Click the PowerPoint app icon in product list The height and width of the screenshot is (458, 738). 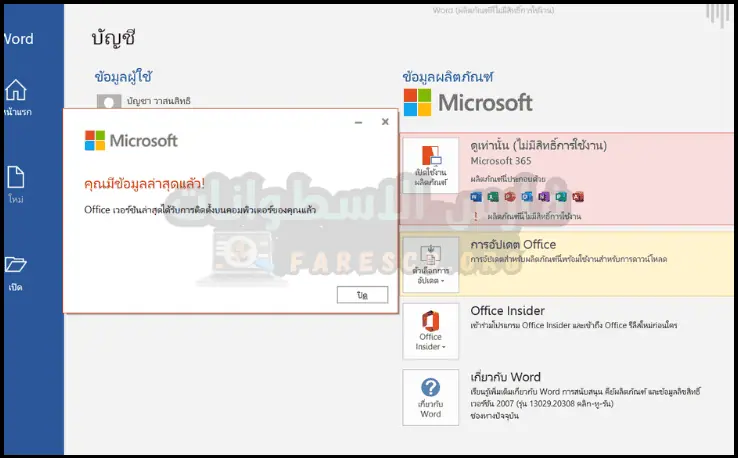pyautogui.click(x=510, y=196)
